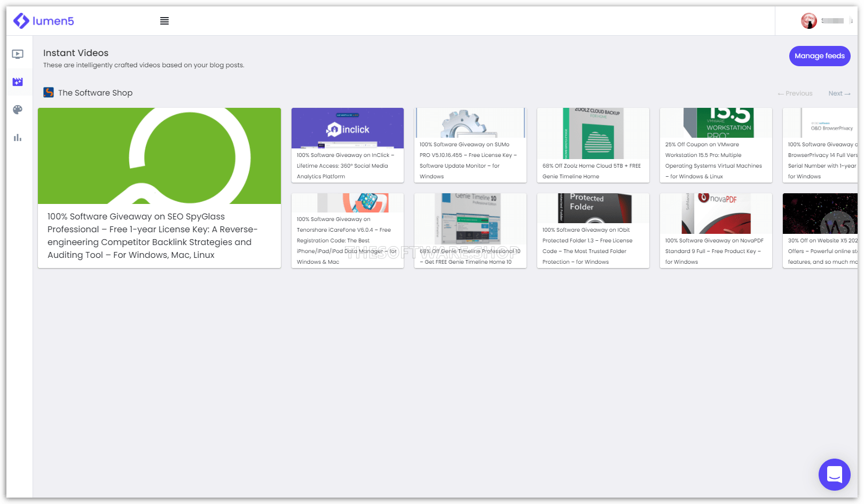The width and height of the screenshot is (864, 504).
Task: Open the chat support bubble
Action: (834, 474)
